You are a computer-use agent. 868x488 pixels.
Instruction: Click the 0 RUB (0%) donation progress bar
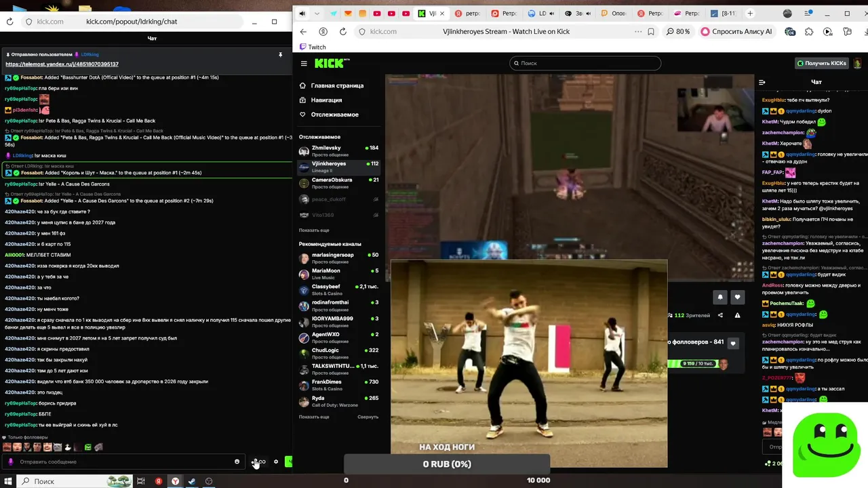coord(447,464)
